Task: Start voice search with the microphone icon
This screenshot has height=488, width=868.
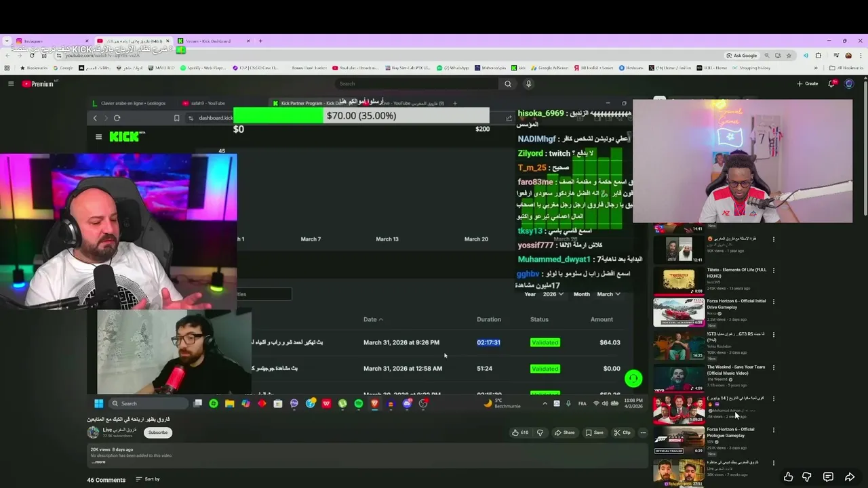Action: pyautogui.click(x=528, y=84)
